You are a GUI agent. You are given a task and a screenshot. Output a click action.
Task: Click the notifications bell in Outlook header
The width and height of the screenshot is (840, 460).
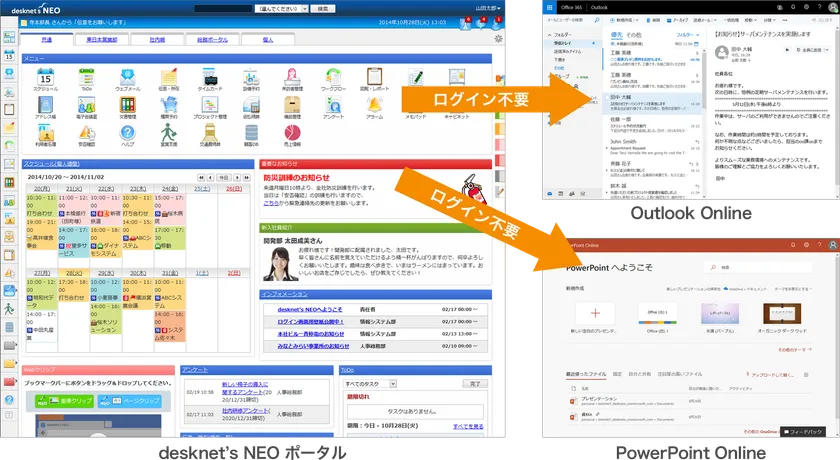(793, 7)
